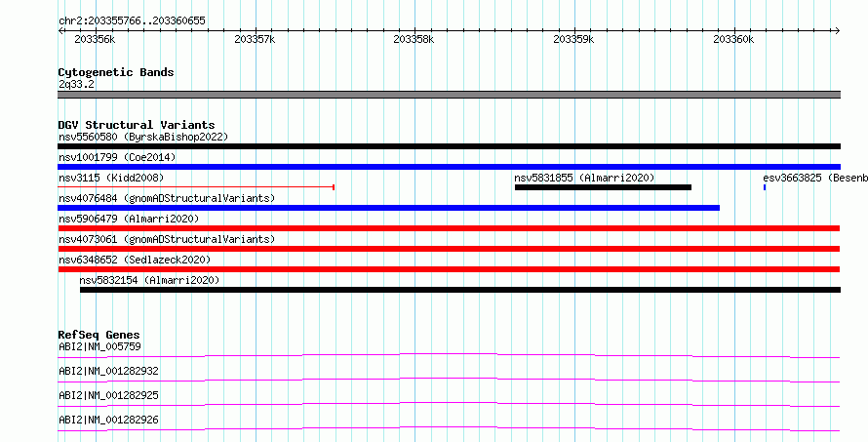Open the nsv5832154 (Almarri2020) label
The width and height of the screenshot is (868, 442).
tap(149, 280)
